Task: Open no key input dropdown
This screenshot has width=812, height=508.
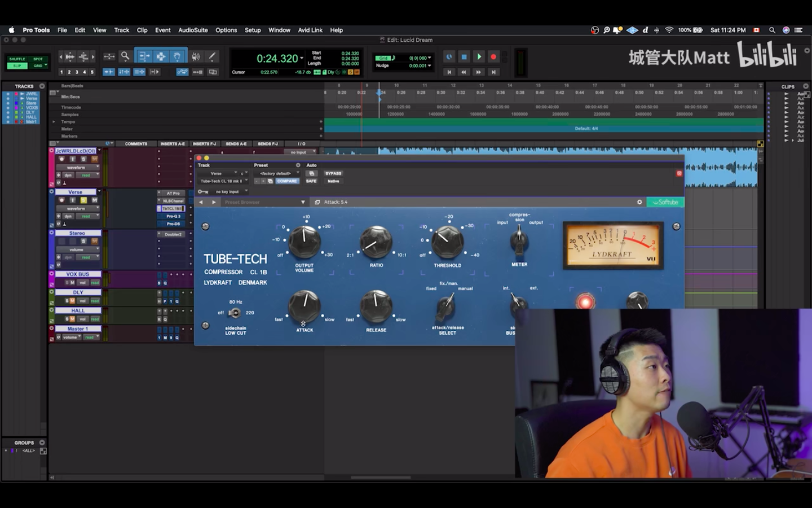Action: click(229, 192)
